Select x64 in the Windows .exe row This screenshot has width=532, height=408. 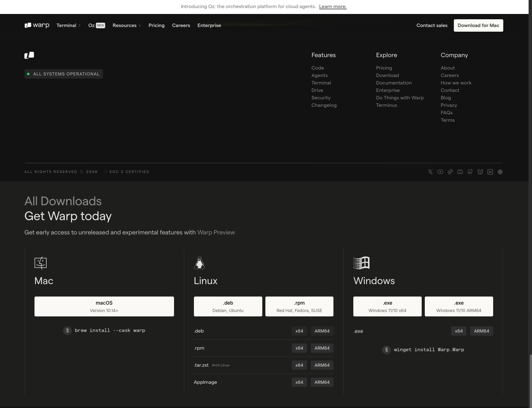(459, 331)
